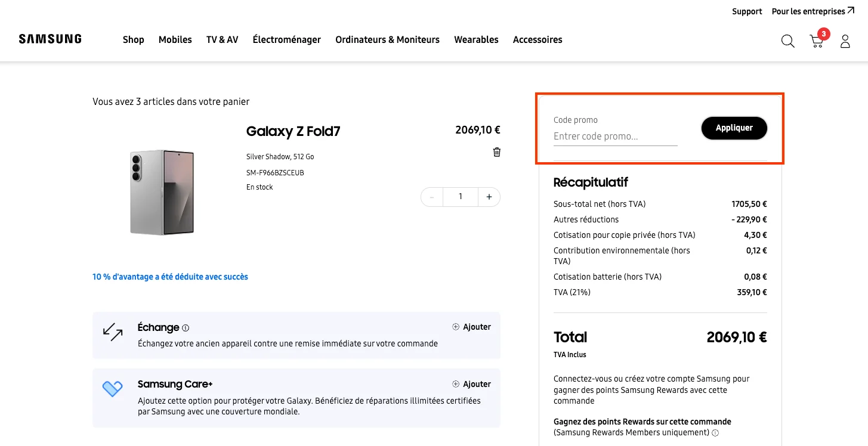Image resolution: width=868 pixels, height=446 pixels.
Task: Click the SM-F966BZSCEUB model code
Action: pyautogui.click(x=275, y=173)
